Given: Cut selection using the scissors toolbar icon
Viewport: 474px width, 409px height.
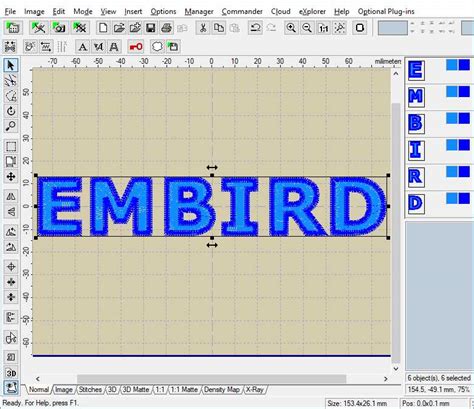Looking at the screenshot, I should [x=202, y=28].
